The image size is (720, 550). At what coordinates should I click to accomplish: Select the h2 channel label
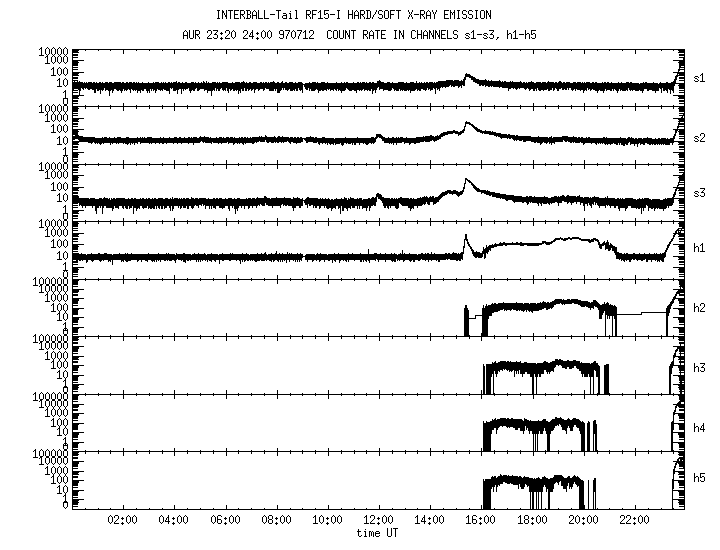[700, 308]
